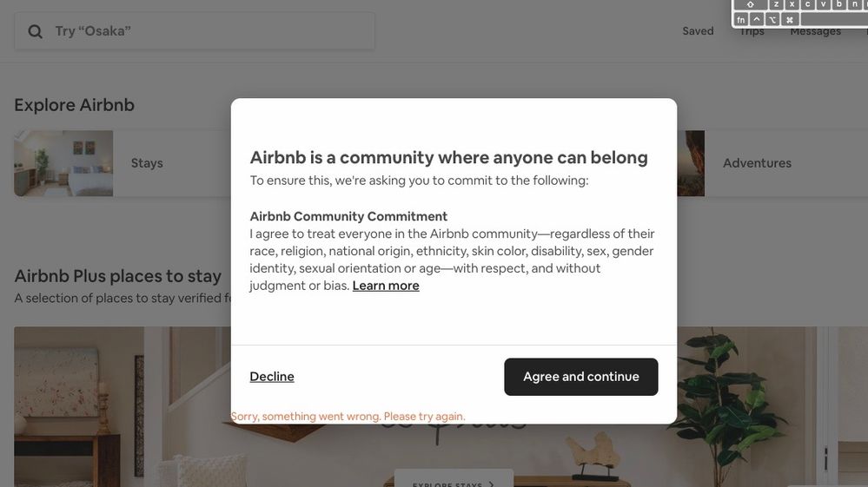
Task: Tap the option key symbol
Action: point(772,19)
